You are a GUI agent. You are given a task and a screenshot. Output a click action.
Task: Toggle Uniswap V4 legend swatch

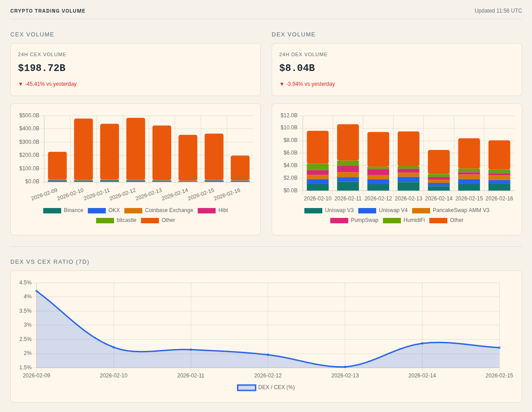[x=367, y=211]
